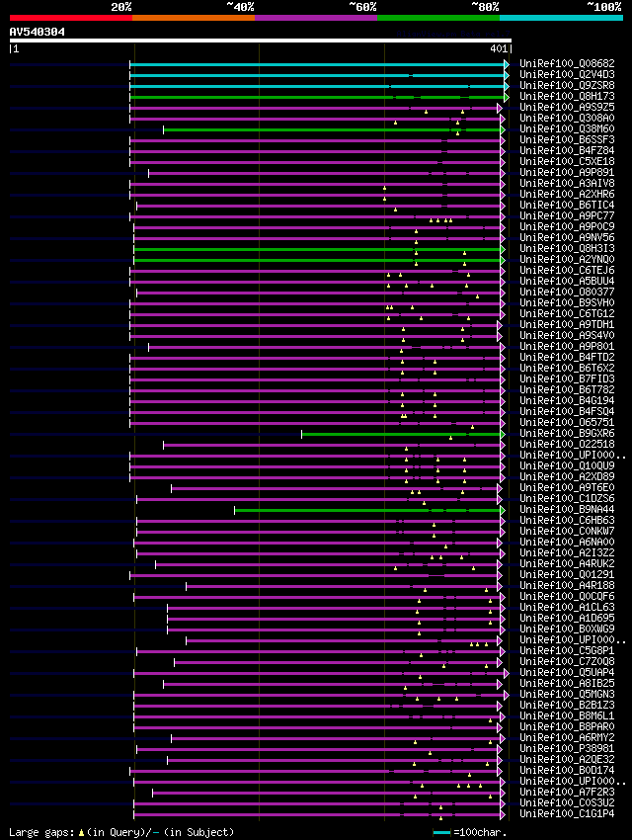Open hit UniRef100_Q9ZSR8
632x840 pixels.
click(x=567, y=85)
